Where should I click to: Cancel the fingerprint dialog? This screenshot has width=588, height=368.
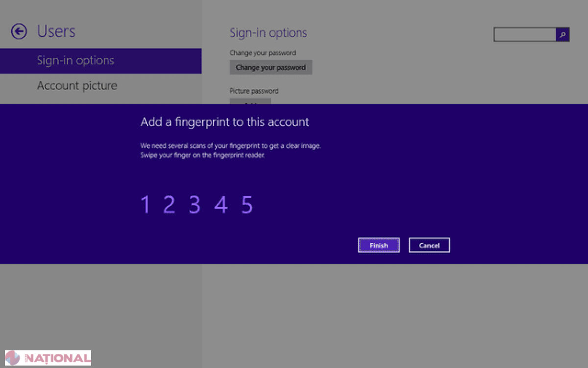click(429, 245)
